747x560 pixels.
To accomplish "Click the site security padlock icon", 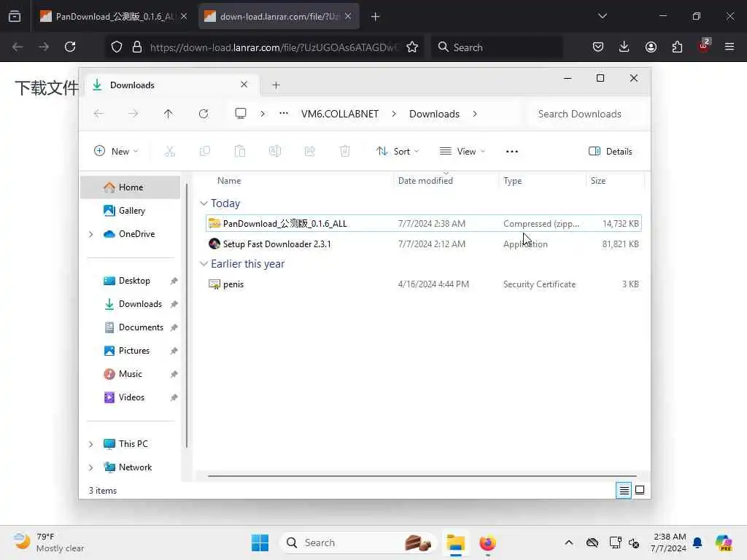I will pos(137,47).
